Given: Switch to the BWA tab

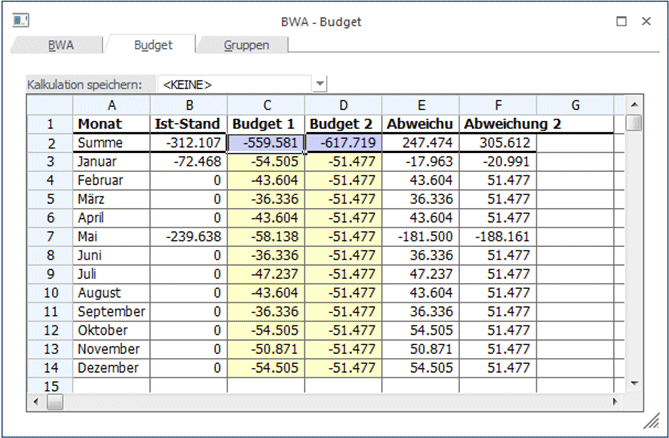Looking at the screenshot, I should click(x=61, y=45).
